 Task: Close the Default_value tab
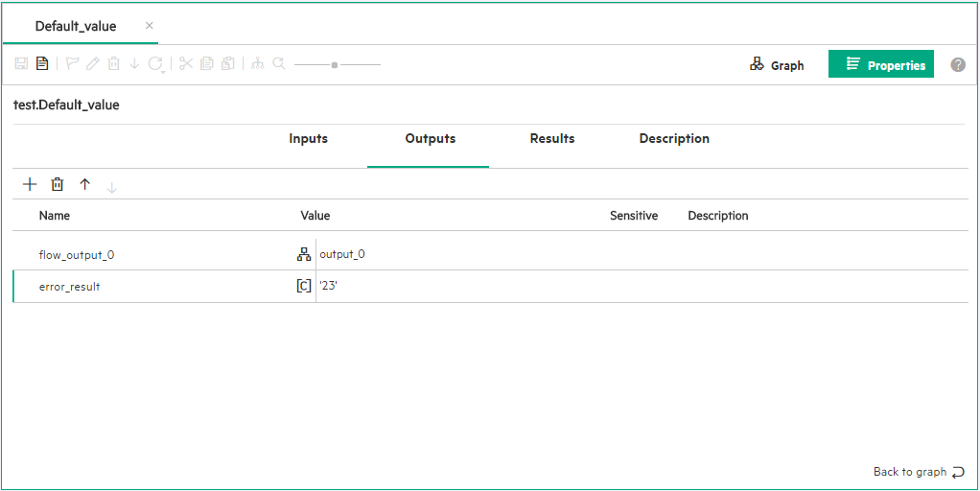tap(149, 26)
